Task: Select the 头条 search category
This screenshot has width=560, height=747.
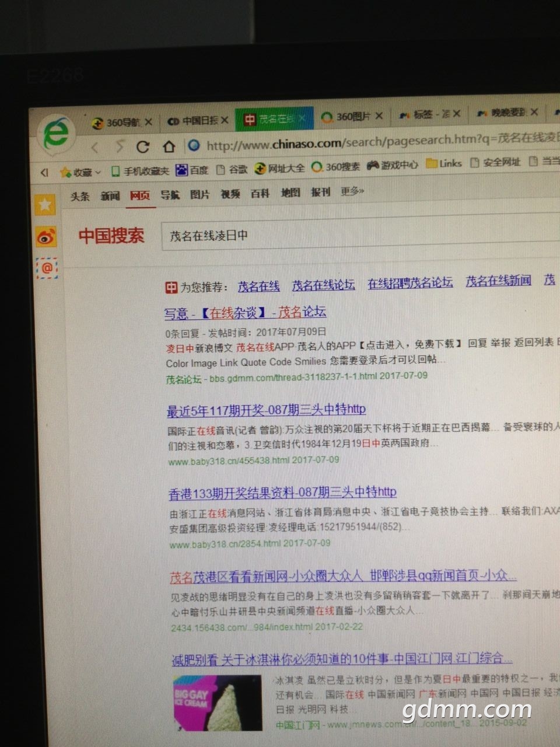Action: click(x=80, y=197)
